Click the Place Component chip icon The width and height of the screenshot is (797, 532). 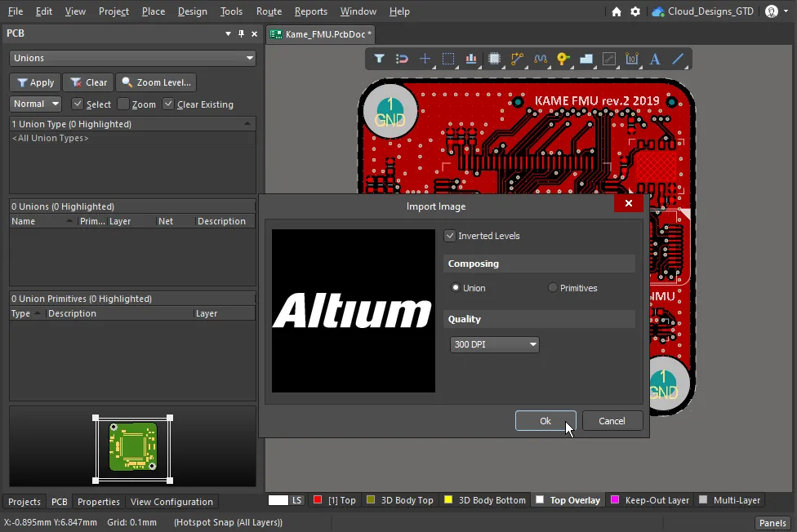[x=494, y=59]
